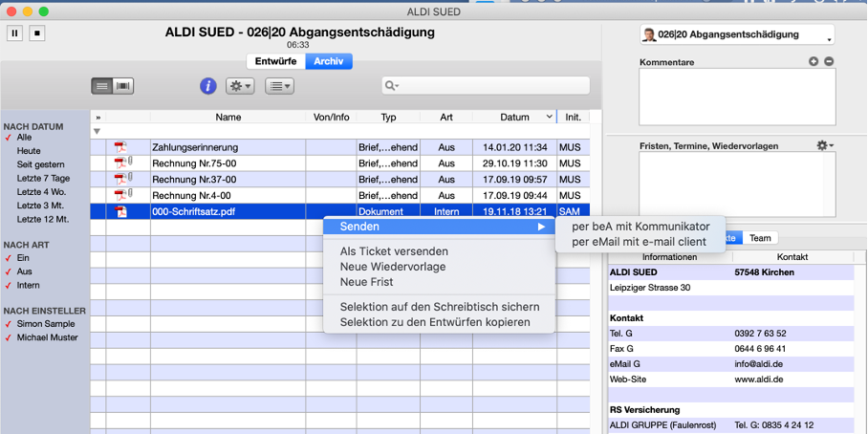Image resolution: width=868 pixels, height=434 pixels.
Task: Toggle the Alle date filter
Action: click(24, 138)
